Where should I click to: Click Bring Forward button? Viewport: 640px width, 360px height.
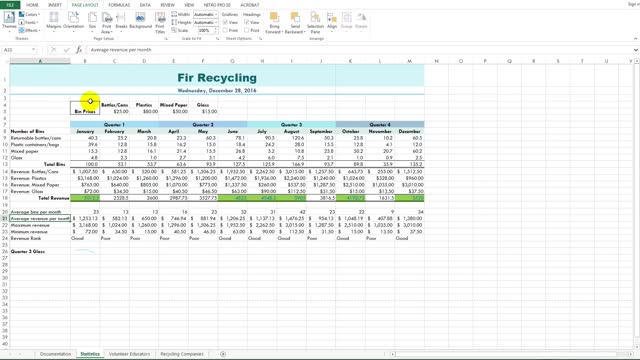click(x=274, y=23)
